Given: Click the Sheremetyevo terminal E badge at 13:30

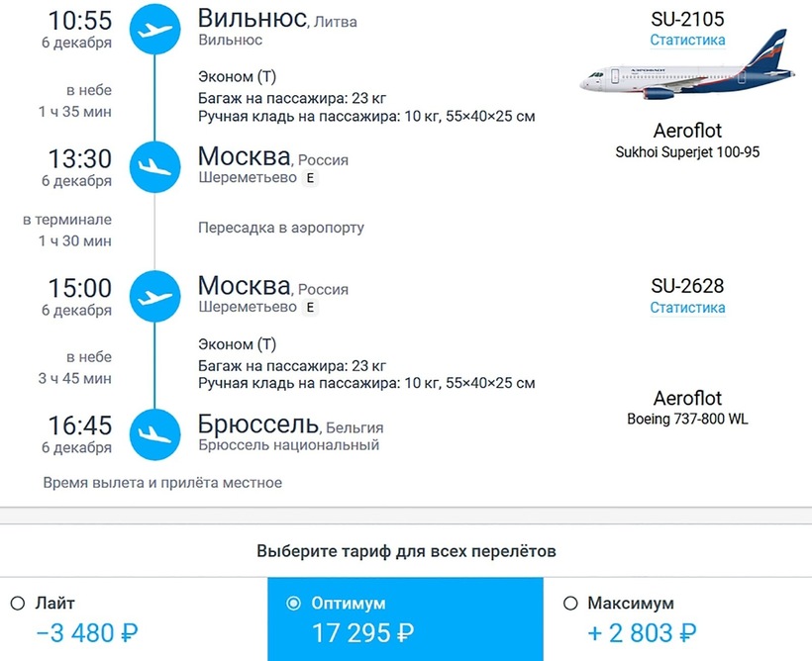Looking at the screenshot, I should click(311, 179).
